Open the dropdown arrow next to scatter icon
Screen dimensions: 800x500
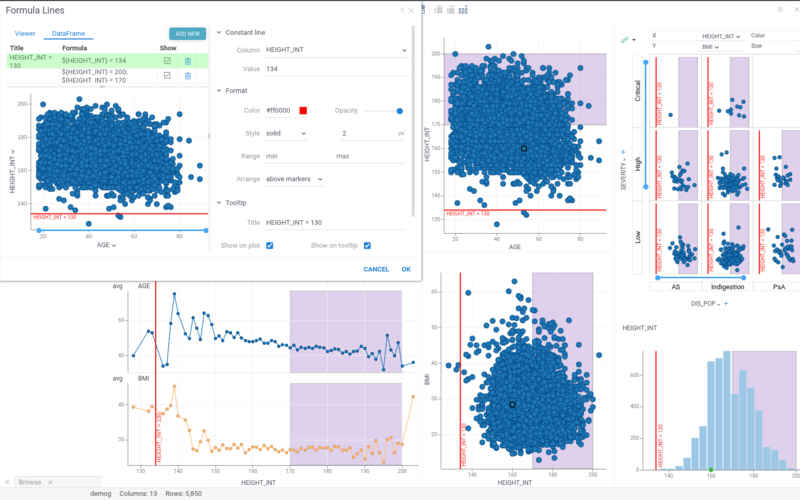634,40
